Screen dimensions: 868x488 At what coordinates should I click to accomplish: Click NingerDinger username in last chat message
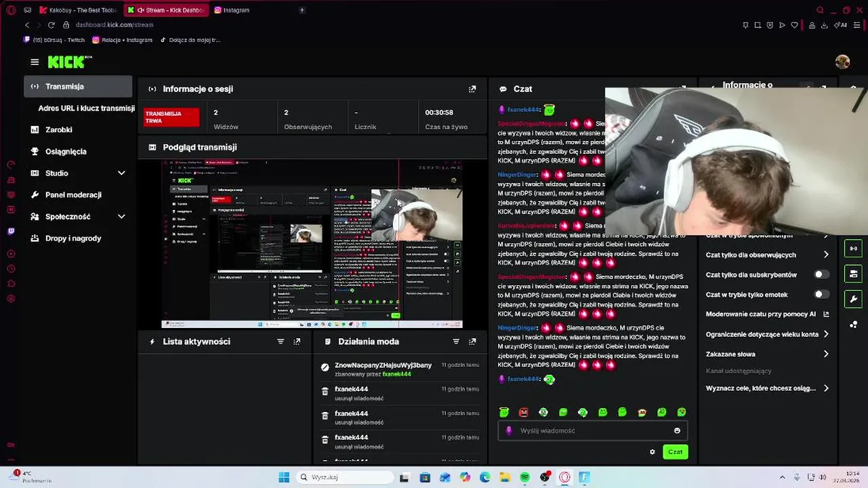517,327
